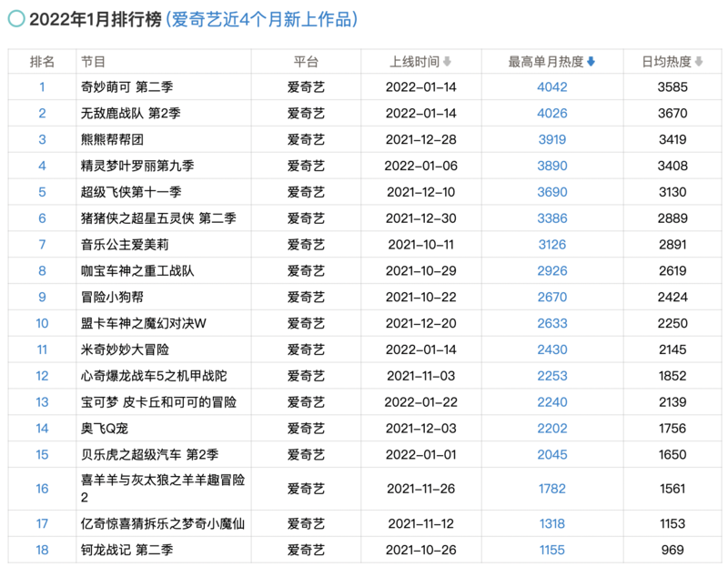Click heat value 2202

coord(552,428)
